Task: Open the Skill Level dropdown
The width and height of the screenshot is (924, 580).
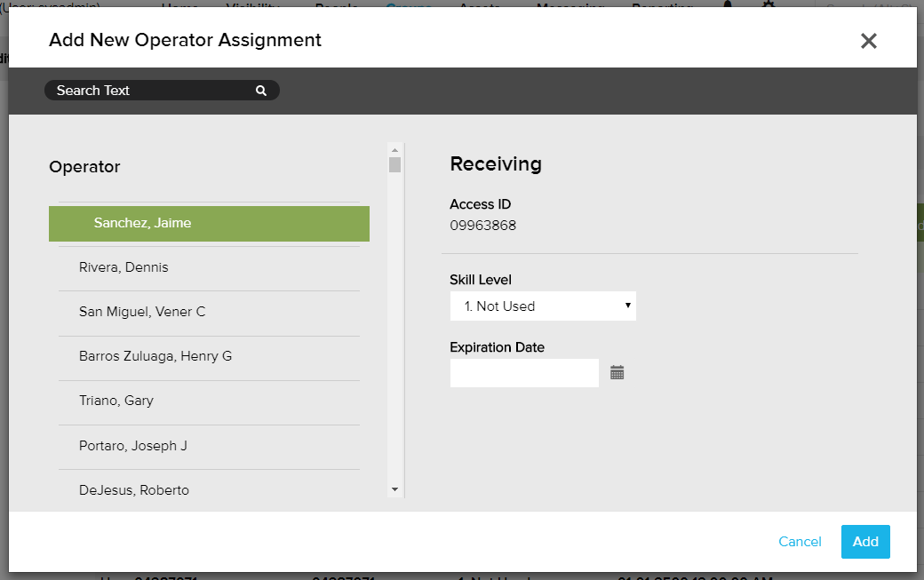Action: click(543, 306)
